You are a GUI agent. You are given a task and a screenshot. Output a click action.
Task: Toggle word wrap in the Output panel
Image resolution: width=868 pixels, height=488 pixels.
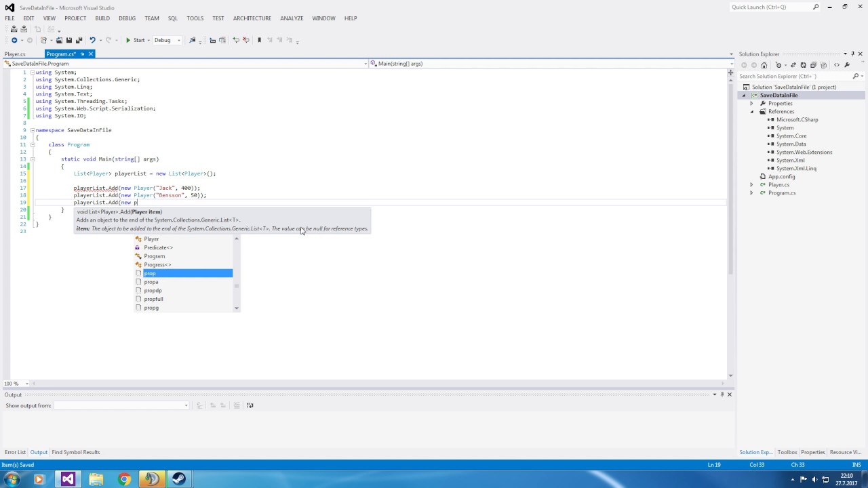click(250, 405)
